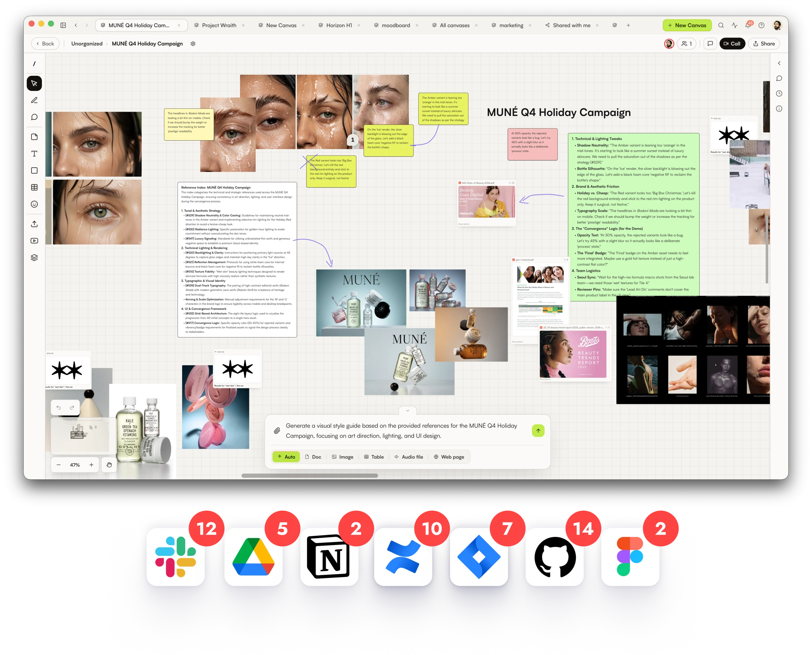
Task: Pick the pen drawing tool
Action: click(x=34, y=101)
